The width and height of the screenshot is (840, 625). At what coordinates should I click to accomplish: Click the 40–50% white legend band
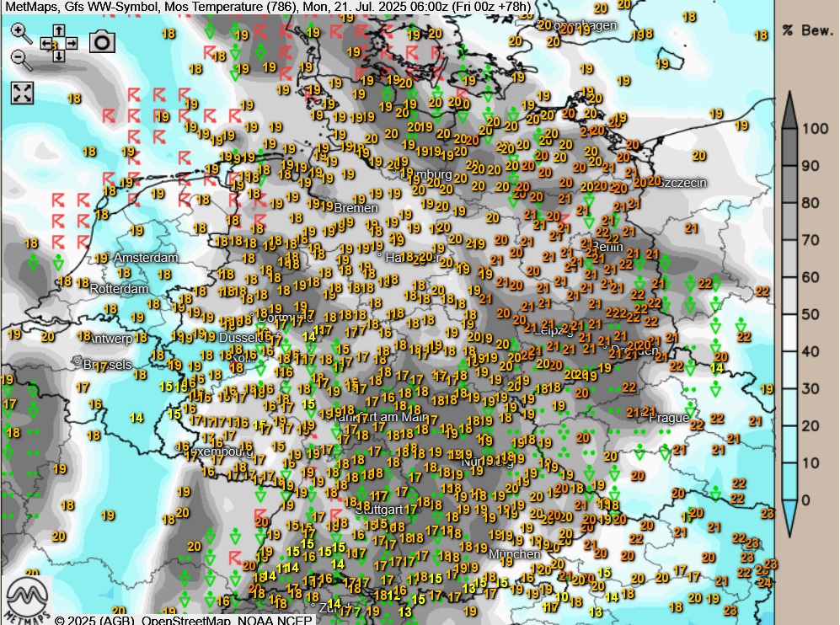(789, 333)
